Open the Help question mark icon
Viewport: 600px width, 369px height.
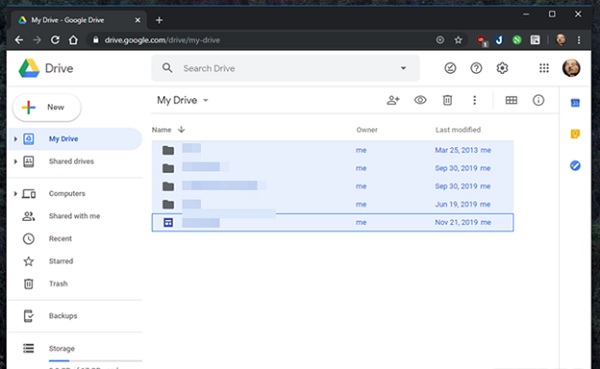pyautogui.click(x=476, y=68)
